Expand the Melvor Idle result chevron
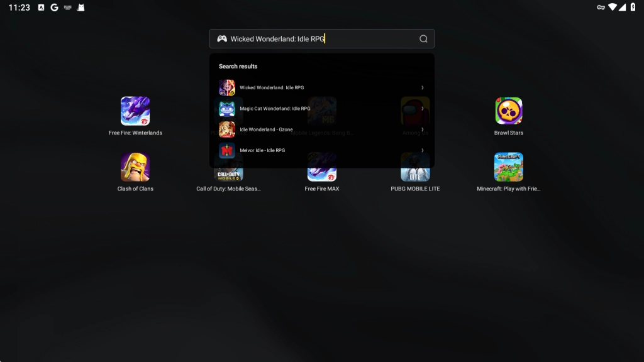644x362 pixels. click(x=422, y=151)
